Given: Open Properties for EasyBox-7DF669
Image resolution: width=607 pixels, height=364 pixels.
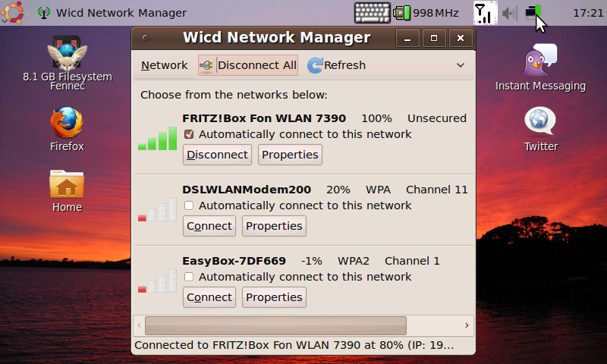Looking at the screenshot, I should pos(274,297).
